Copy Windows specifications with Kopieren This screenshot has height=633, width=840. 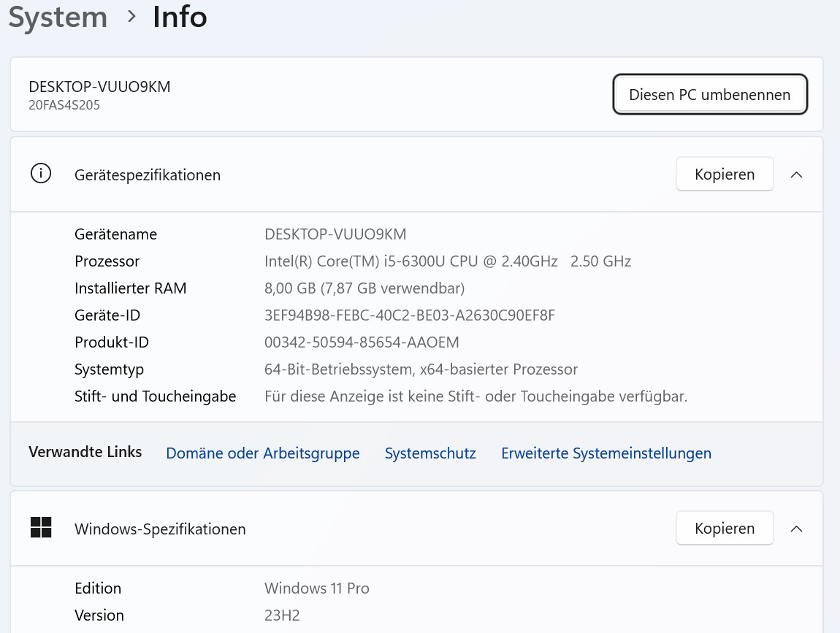point(725,528)
